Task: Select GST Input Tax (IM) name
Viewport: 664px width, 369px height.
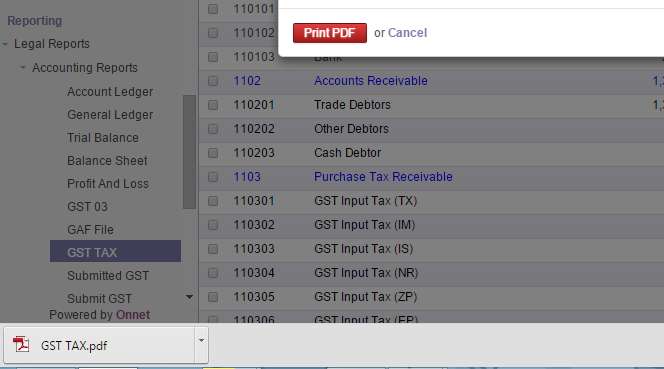Action: pos(365,225)
